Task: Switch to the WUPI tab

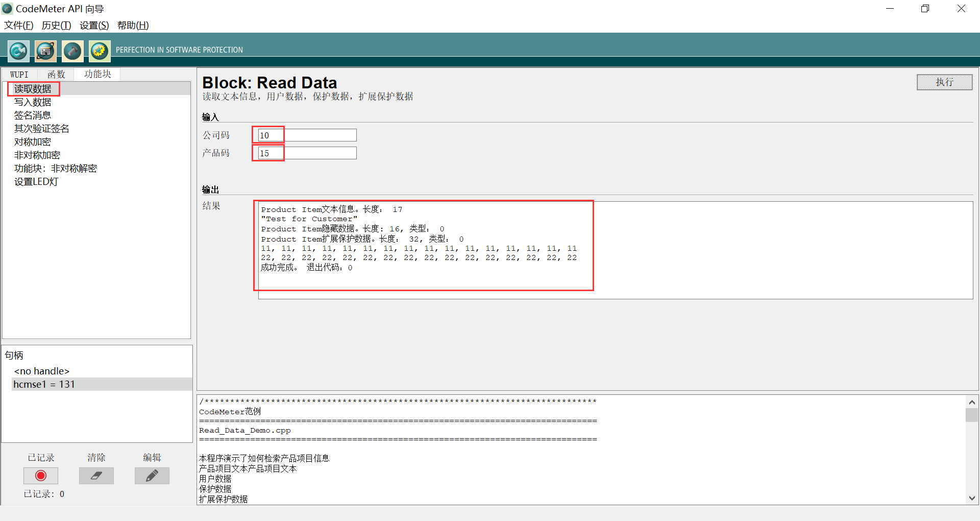Action: 19,75
